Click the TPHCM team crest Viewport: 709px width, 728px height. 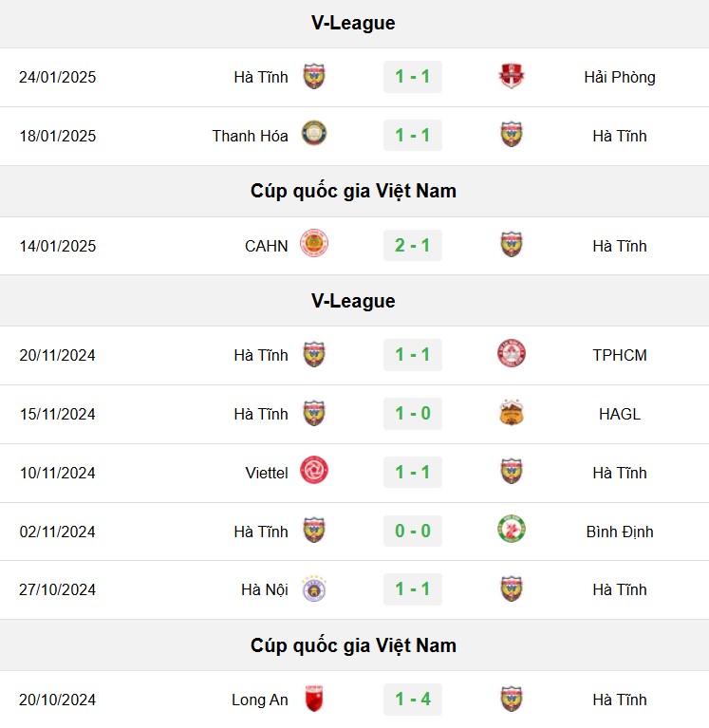click(512, 353)
